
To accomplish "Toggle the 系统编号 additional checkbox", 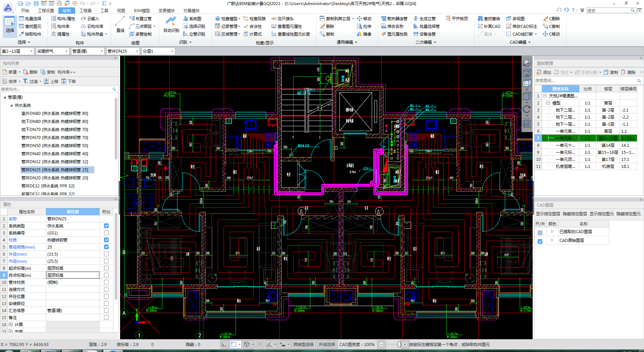I will [x=106, y=233].
